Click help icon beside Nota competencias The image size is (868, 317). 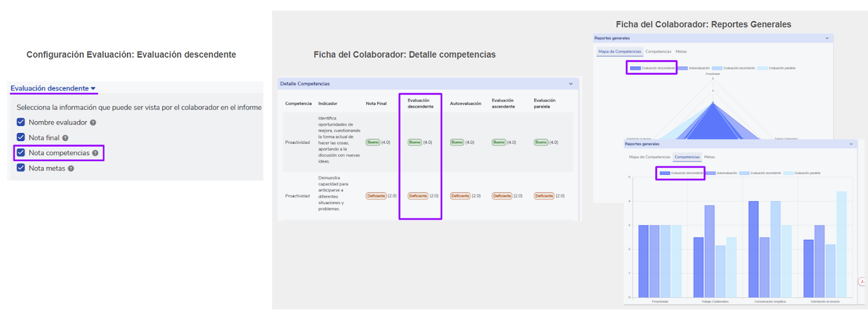[x=95, y=153]
